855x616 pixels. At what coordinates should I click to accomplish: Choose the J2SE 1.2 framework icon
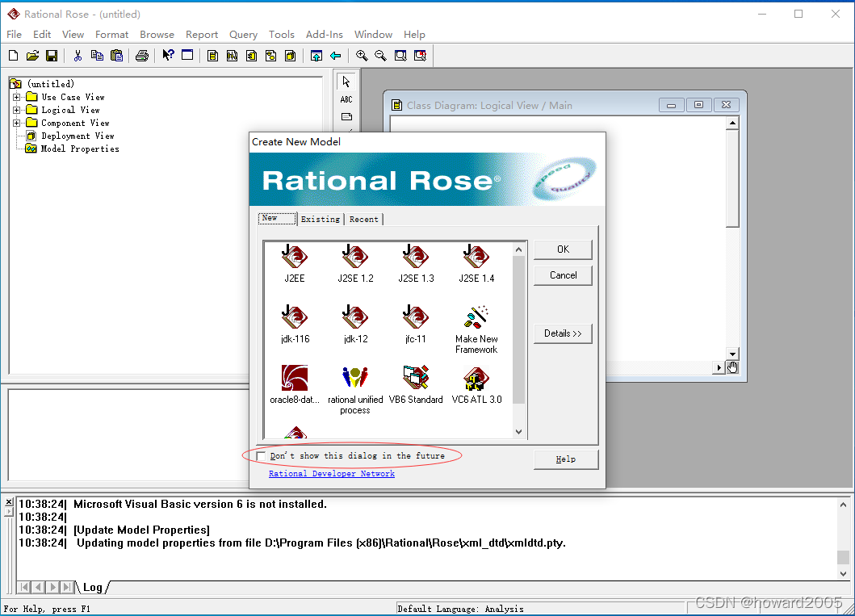pyautogui.click(x=355, y=264)
